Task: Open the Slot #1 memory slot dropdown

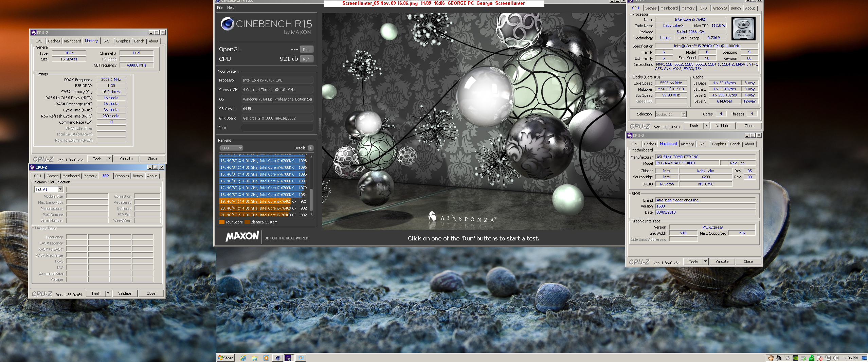Action: (x=60, y=189)
